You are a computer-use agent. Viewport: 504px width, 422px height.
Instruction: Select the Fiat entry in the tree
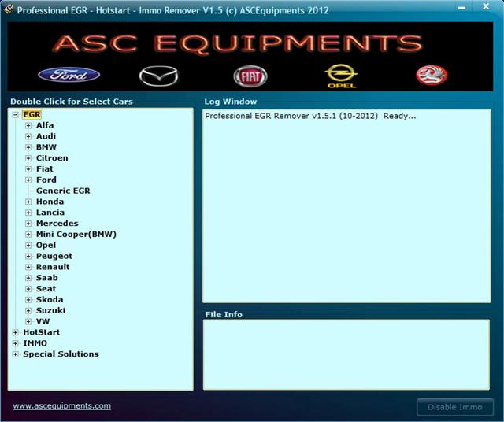point(45,169)
